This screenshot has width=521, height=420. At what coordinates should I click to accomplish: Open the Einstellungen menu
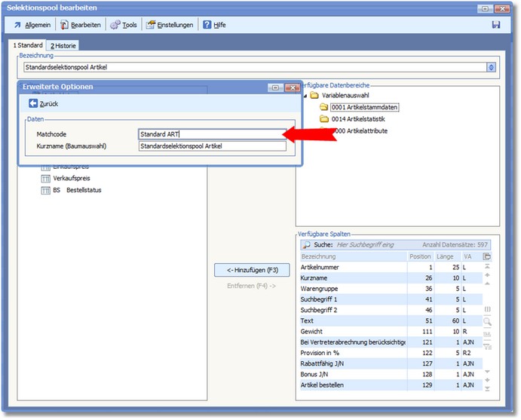[170, 25]
